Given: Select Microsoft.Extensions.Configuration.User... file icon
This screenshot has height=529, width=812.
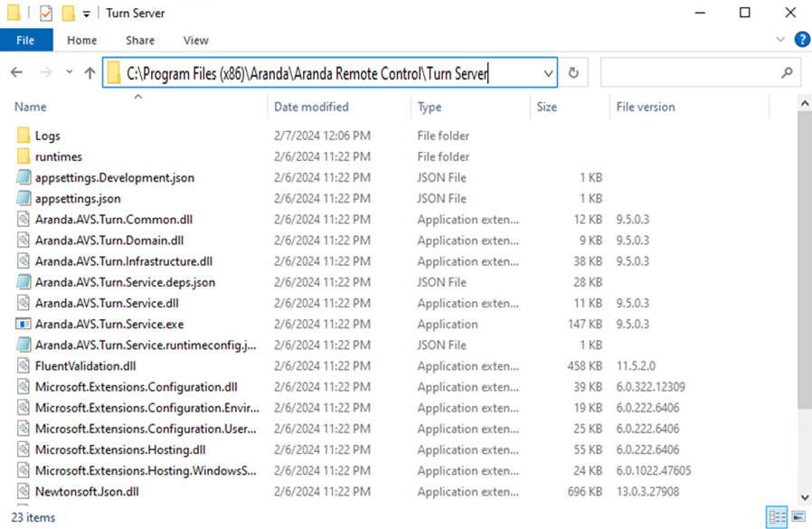Looking at the screenshot, I should point(24,429).
